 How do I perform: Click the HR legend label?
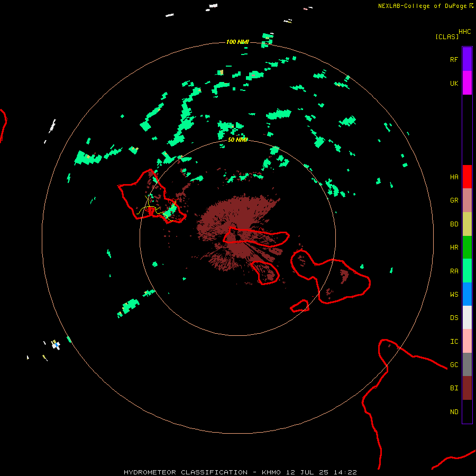[454, 248]
